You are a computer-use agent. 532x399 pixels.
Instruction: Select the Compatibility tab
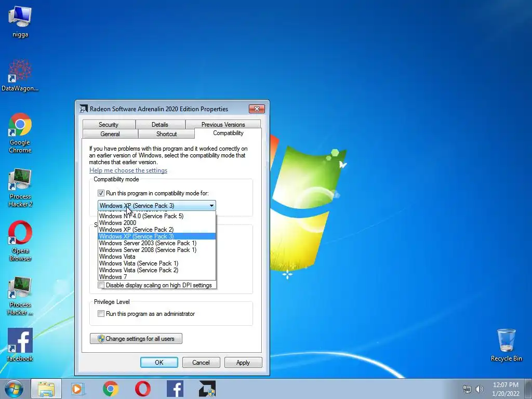228,133
